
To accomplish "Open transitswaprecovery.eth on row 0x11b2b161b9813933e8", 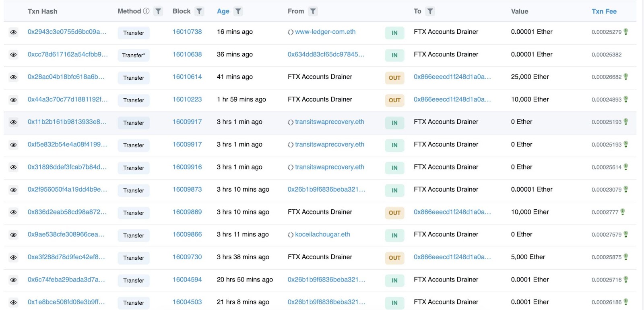I will (x=330, y=122).
